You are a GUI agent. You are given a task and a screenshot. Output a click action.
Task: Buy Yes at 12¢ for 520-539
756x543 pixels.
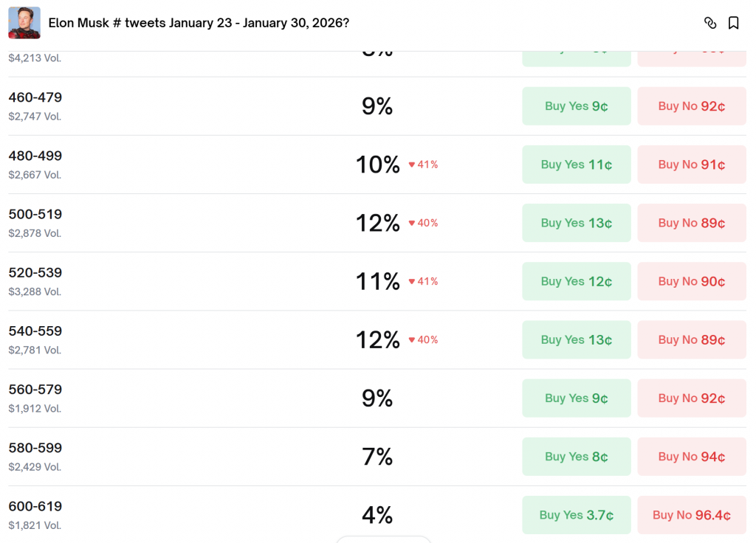pos(577,281)
